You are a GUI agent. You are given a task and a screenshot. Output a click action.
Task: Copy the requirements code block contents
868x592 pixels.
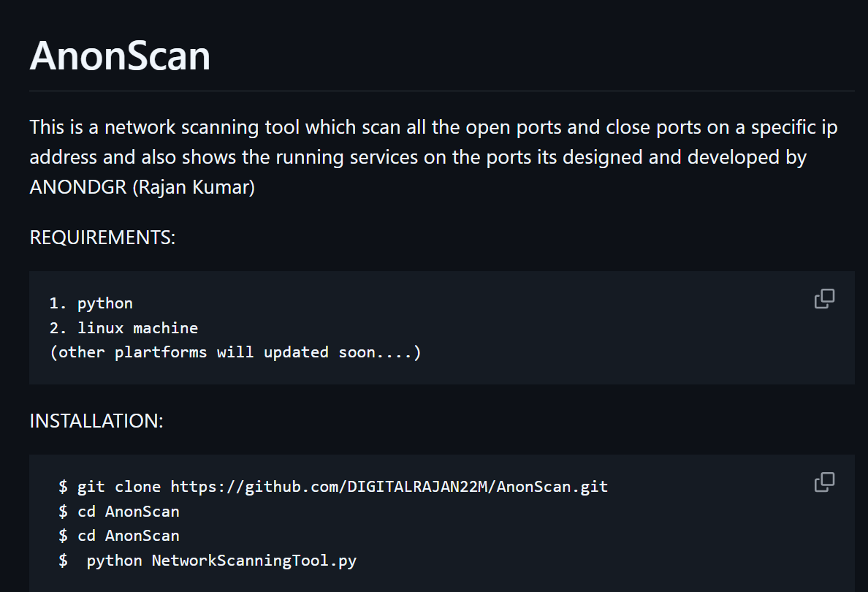(x=824, y=298)
